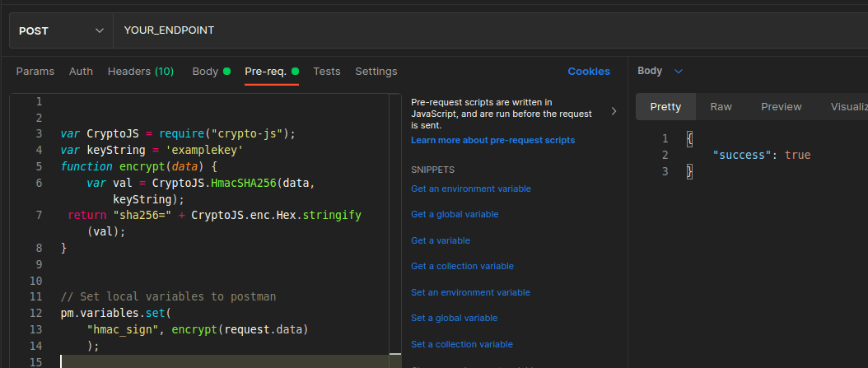This screenshot has width=868, height=368.
Task: Switch to the Params tab
Action: point(35,72)
